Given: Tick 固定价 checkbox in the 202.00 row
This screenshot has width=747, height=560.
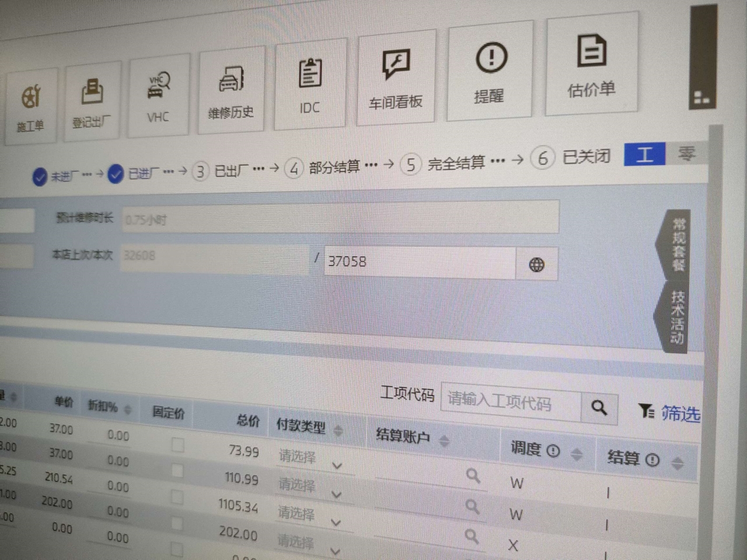Looking at the screenshot, I should click(x=176, y=523).
